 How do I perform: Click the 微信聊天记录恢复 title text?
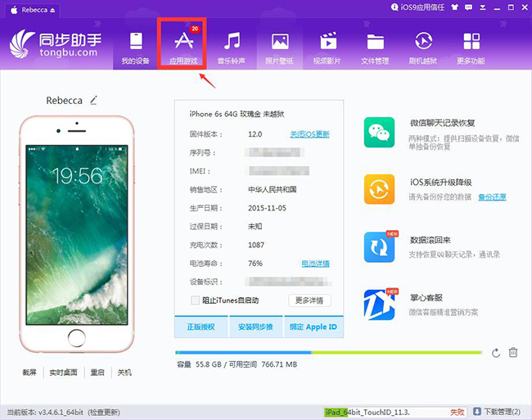coord(443,123)
